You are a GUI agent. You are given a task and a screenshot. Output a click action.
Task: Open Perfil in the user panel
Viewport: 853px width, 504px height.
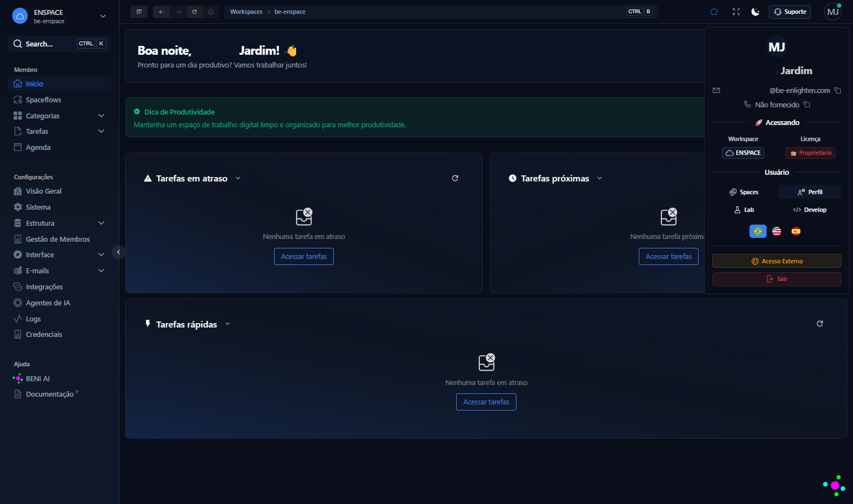point(810,192)
